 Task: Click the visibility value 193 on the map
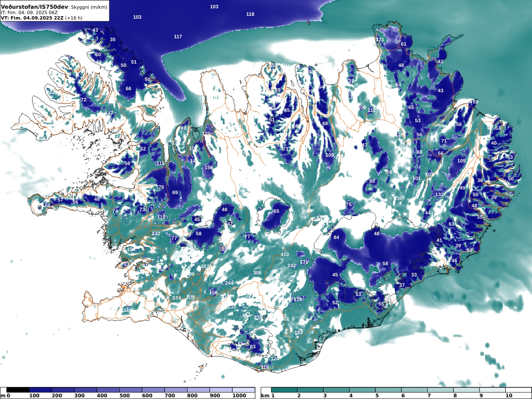(x=131, y=249)
